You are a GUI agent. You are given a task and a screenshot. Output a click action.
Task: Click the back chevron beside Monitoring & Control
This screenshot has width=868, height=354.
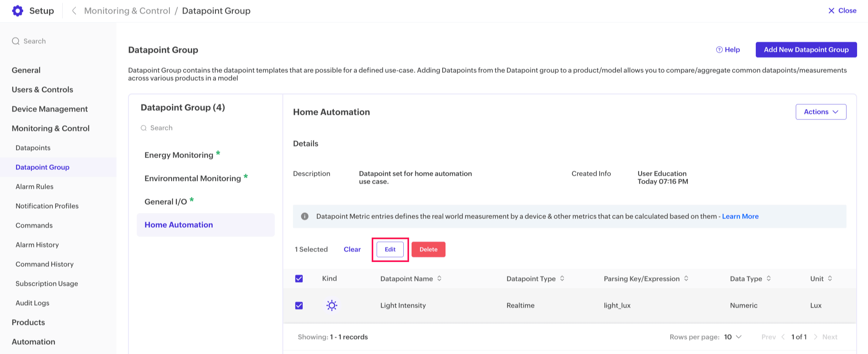[74, 11]
